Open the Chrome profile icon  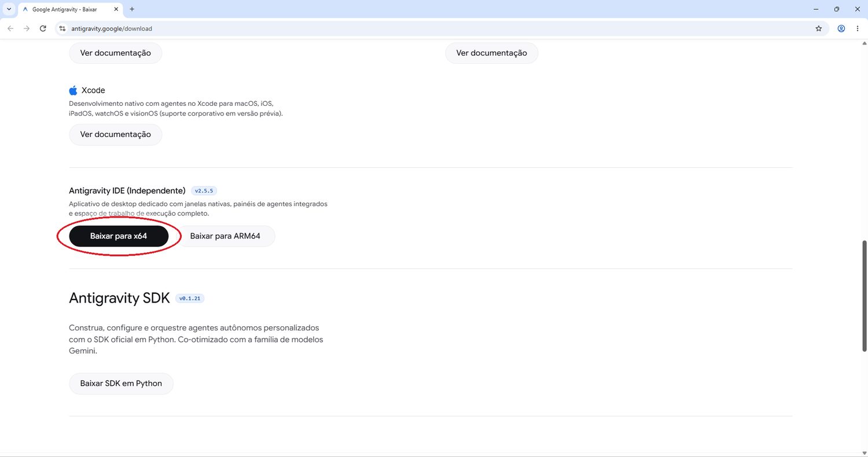pyautogui.click(x=841, y=28)
